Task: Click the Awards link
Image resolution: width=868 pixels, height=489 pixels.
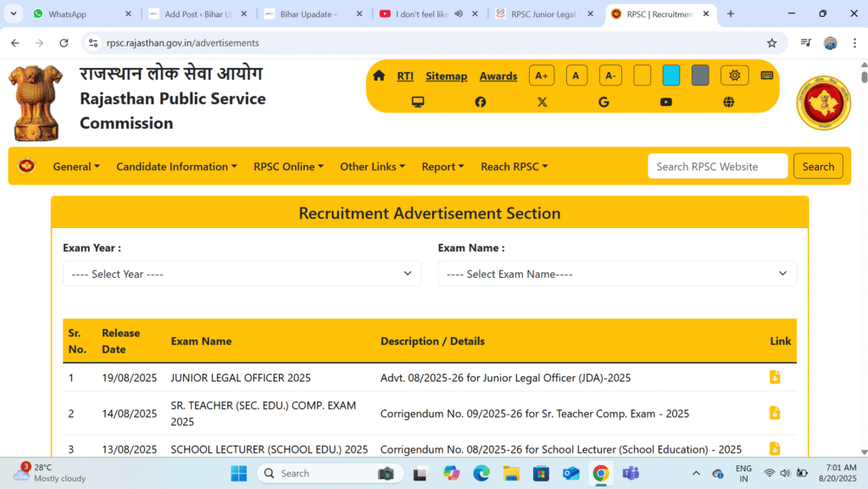Action: [x=498, y=75]
